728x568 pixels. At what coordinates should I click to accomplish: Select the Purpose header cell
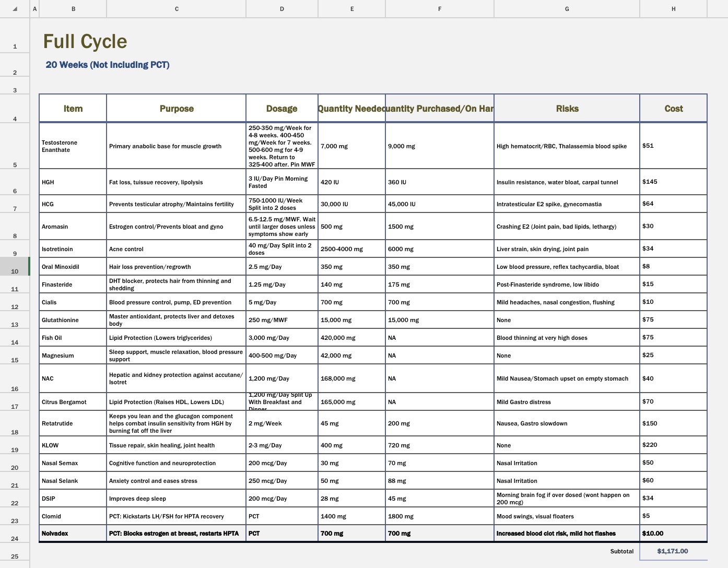click(x=177, y=109)
